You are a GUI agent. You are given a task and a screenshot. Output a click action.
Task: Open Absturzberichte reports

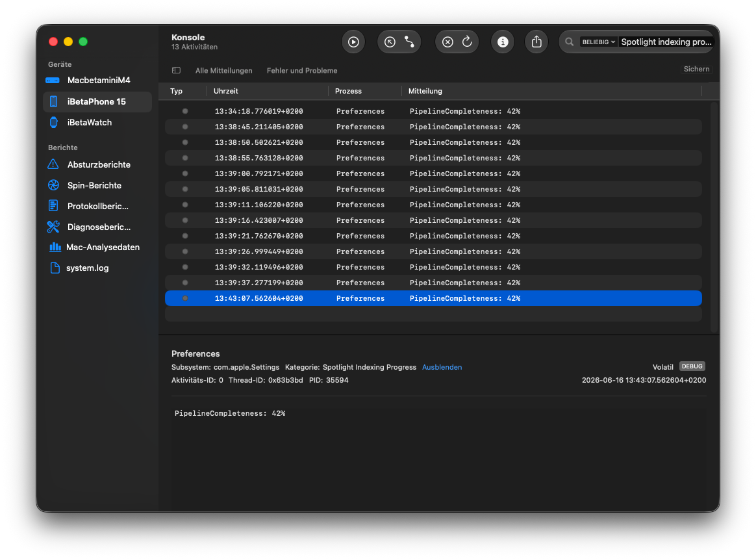coord(97,164)
